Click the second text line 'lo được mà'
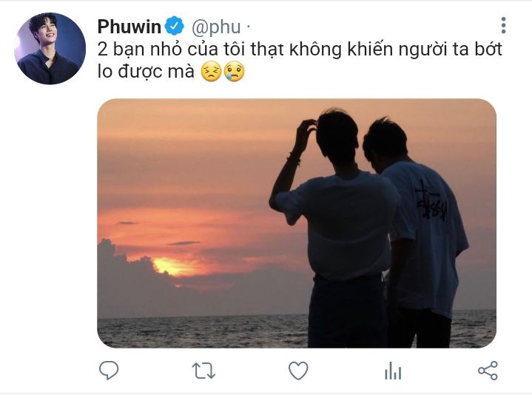This screenshot has height=395, width=532. point(146,72)
